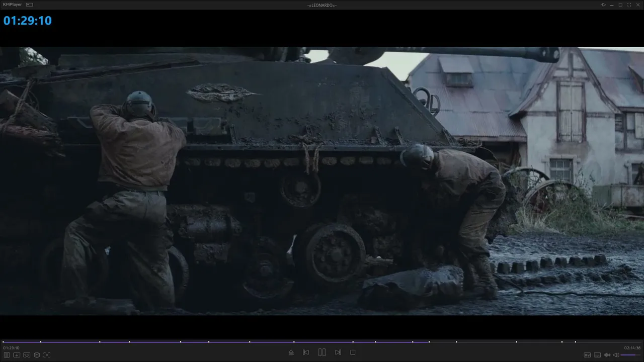Click the movie video frame
This screenshot has height=362, width=644.
322,181
